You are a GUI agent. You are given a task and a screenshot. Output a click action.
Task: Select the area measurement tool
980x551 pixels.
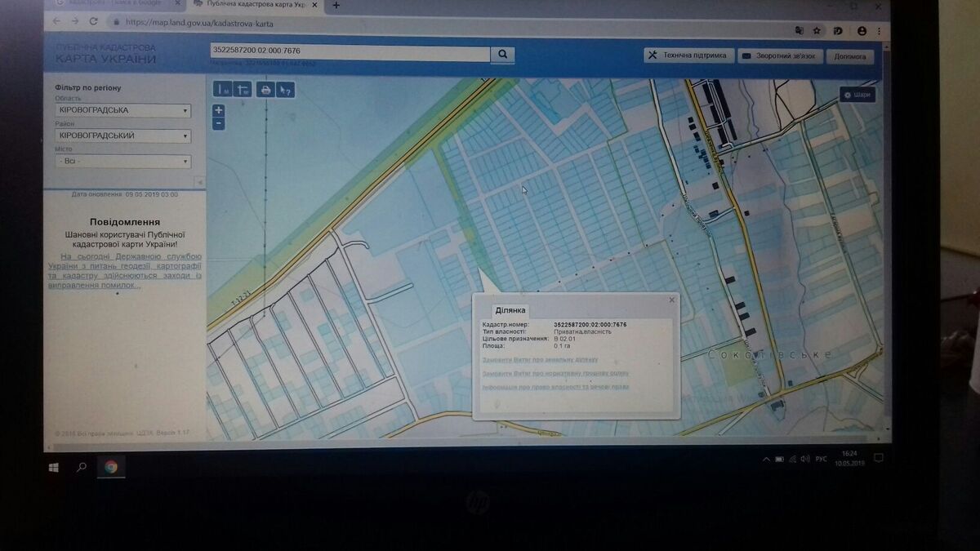tap(243, 90)
